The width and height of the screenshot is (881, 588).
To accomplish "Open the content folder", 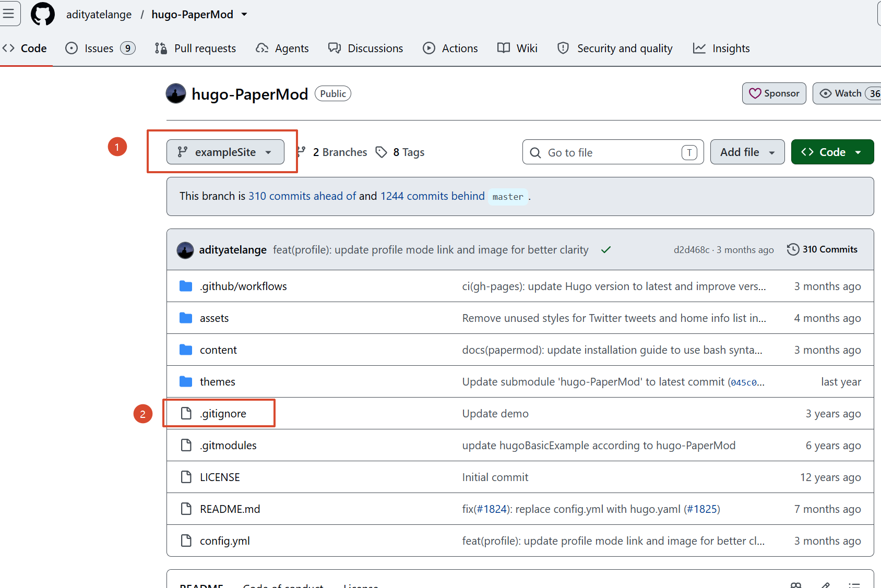I will tap(218, 350).
